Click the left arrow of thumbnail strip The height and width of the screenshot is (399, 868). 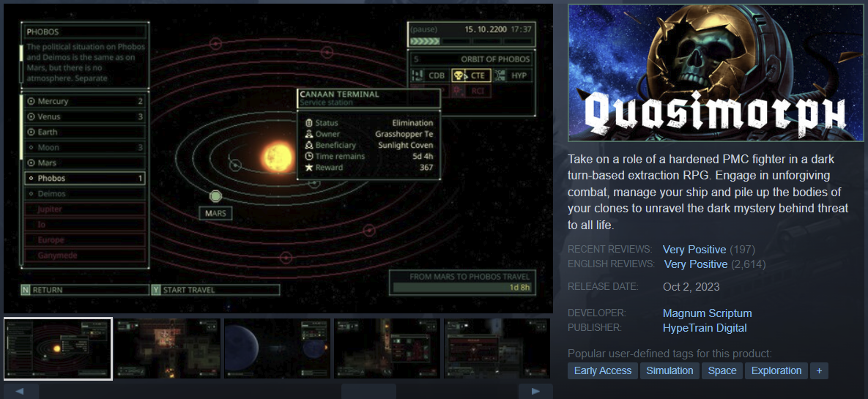coord(21,391)
